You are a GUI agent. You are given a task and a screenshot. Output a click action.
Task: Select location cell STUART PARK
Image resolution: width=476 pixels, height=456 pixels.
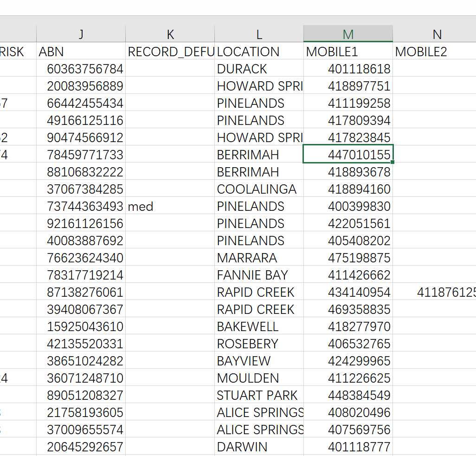tap(259, 394)
